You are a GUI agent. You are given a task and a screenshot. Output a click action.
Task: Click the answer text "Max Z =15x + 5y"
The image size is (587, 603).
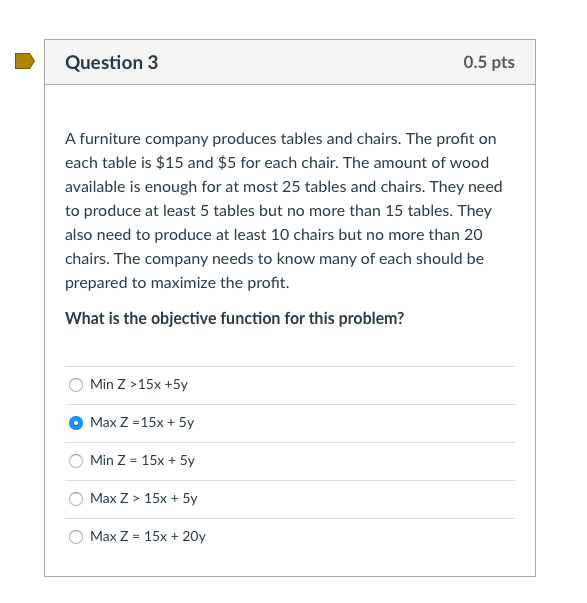142,422
